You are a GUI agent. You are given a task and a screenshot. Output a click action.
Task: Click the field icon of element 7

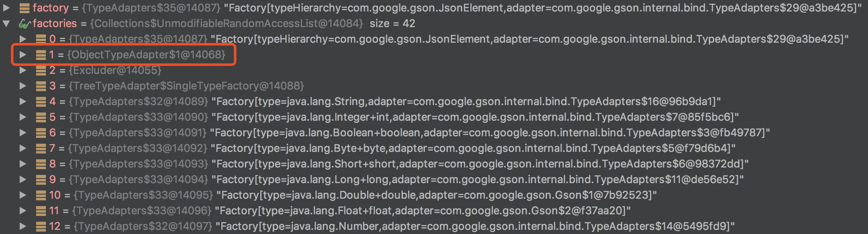pos(41,148)
